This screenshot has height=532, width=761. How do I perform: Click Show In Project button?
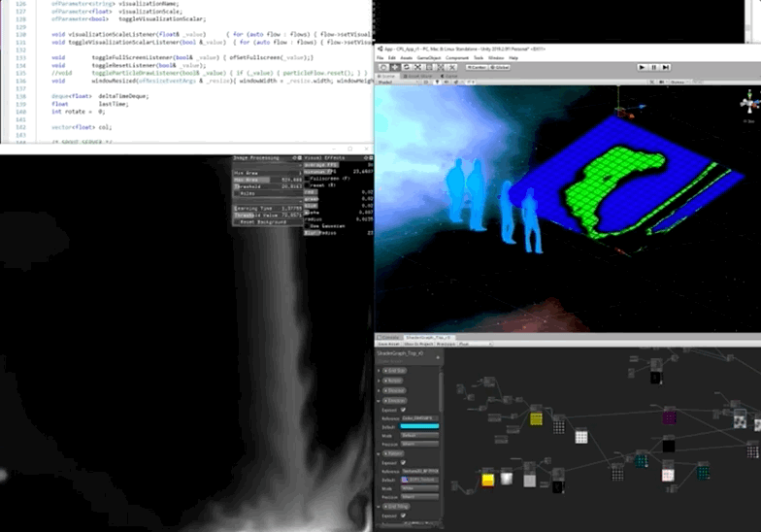[417, 344]
